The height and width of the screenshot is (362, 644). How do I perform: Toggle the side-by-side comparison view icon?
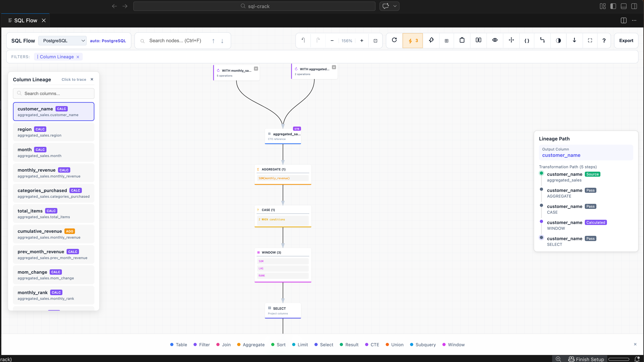tap(478, 40)
